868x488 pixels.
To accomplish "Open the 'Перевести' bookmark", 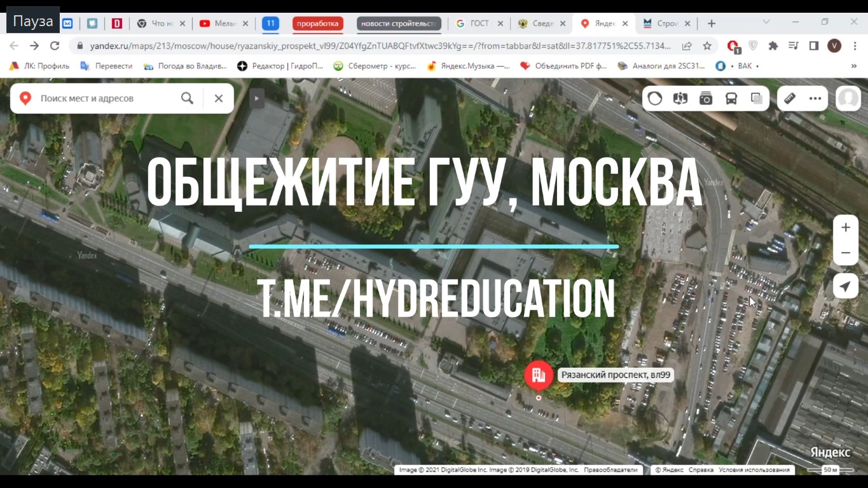I will [106, 66].
